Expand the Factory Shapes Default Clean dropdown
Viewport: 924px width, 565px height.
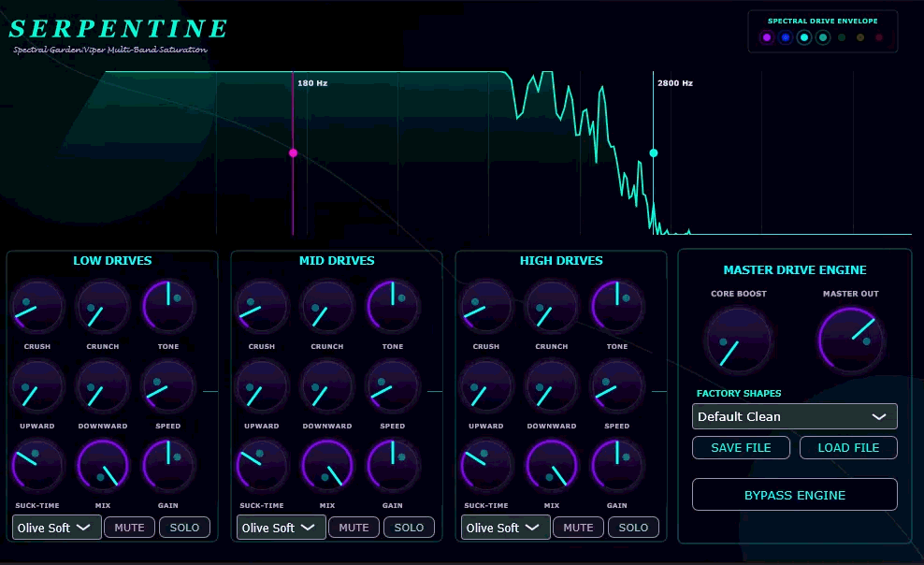point(794,416)
